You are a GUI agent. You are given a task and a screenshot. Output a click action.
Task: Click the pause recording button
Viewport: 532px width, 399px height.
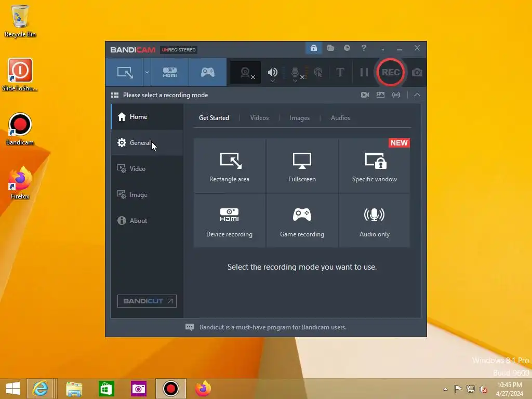click(364, 72)
